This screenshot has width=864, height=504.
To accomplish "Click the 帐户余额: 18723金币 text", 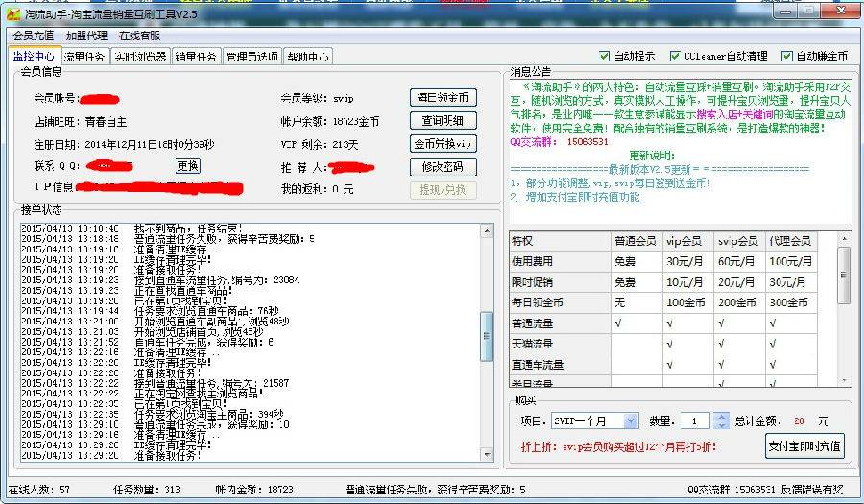I will 329,121.
